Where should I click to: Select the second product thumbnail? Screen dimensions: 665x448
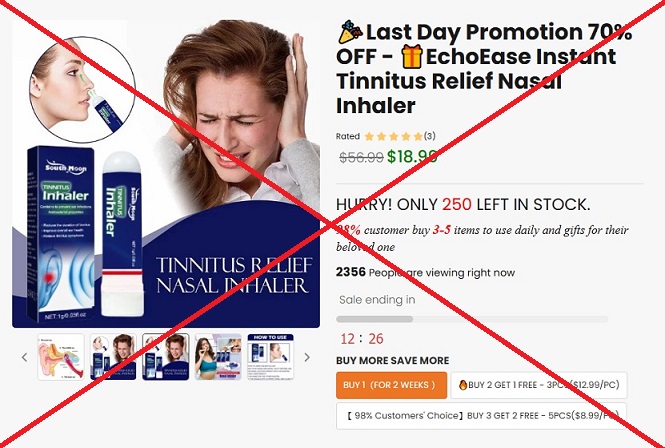tap(113, 357)
